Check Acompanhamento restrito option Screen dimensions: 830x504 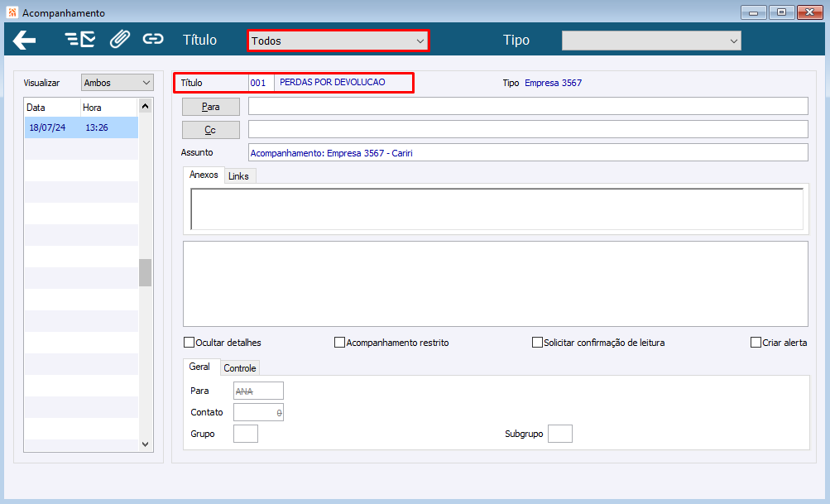339,343
